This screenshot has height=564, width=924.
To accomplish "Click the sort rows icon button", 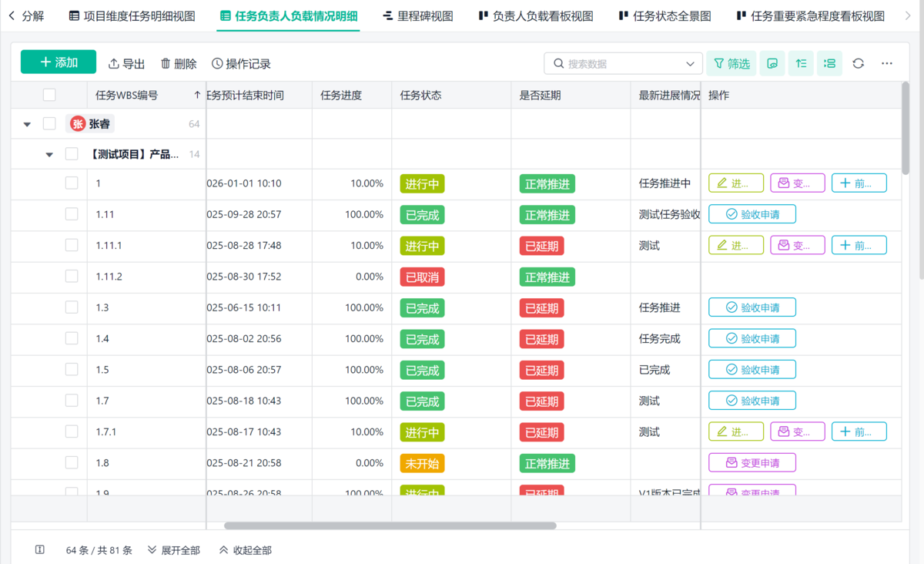I will tap(801, 64).
